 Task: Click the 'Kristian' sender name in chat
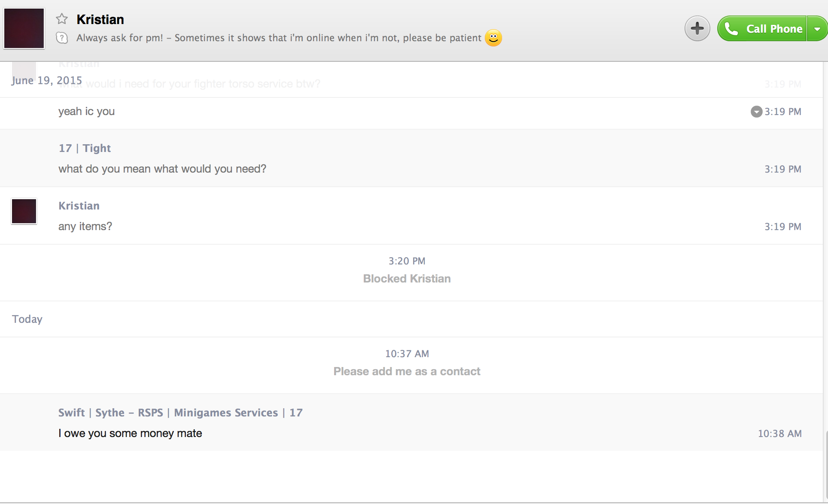79,206
